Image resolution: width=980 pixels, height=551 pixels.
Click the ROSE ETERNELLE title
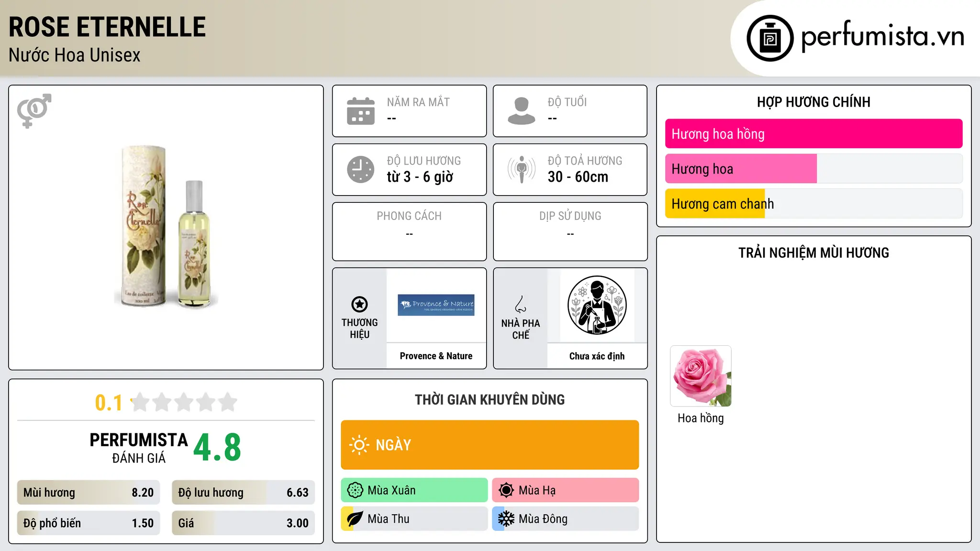(x=107, y=27)
